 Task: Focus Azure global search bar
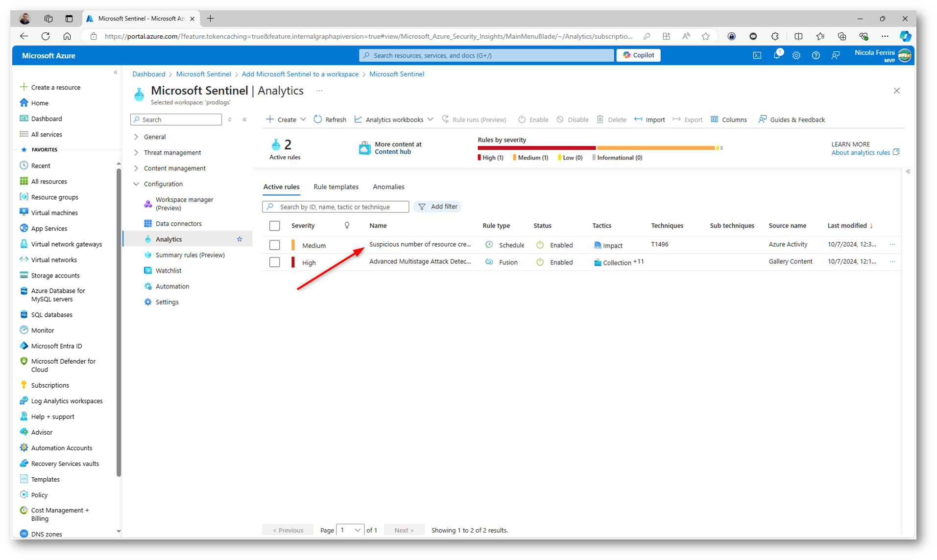[486, 55]
